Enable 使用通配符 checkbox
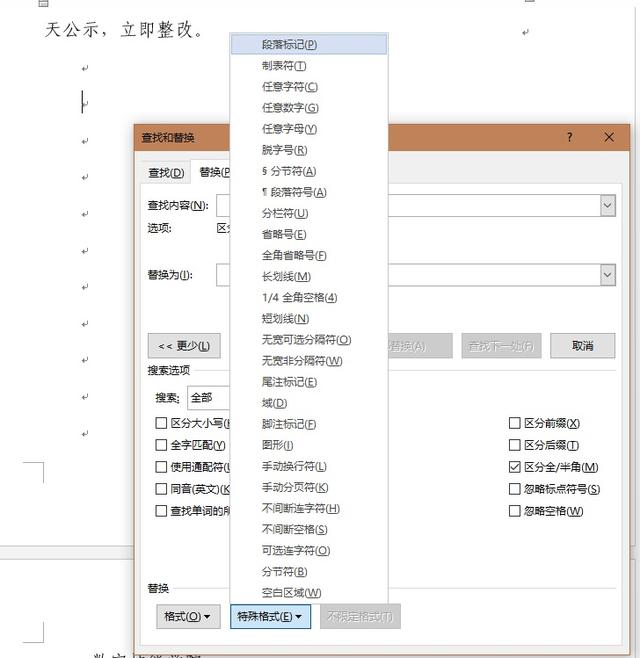The height and width of the screenshot is (658, 640). (x=161, y=467)
